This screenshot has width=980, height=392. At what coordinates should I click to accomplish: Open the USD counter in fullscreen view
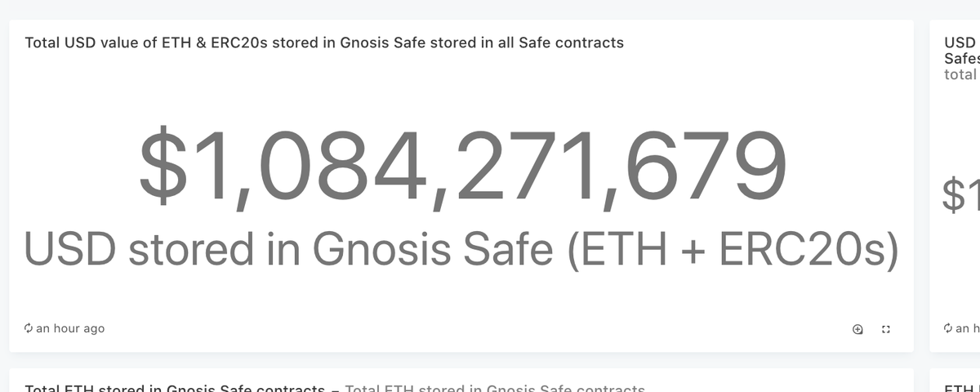click(885, 329)
